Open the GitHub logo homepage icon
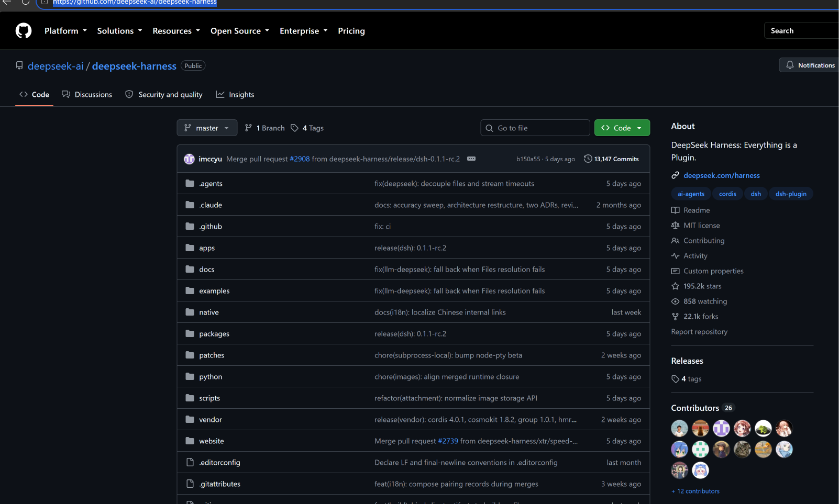Screen dimensions: 839x504 point(24,31)
